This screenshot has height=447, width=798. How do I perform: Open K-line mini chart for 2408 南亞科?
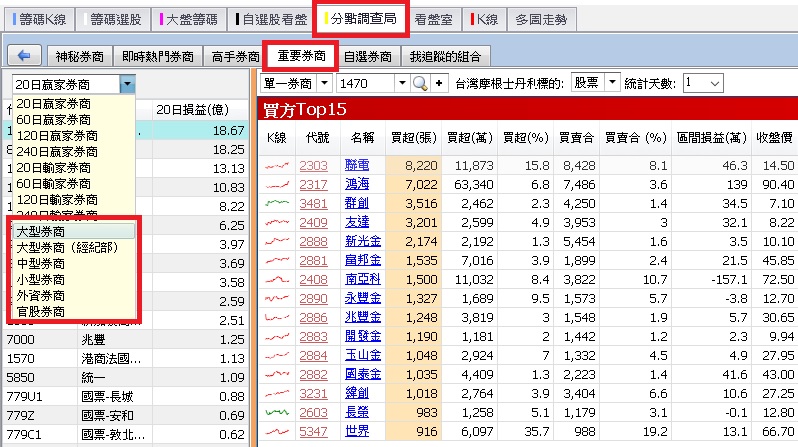[x=277, y=280]
